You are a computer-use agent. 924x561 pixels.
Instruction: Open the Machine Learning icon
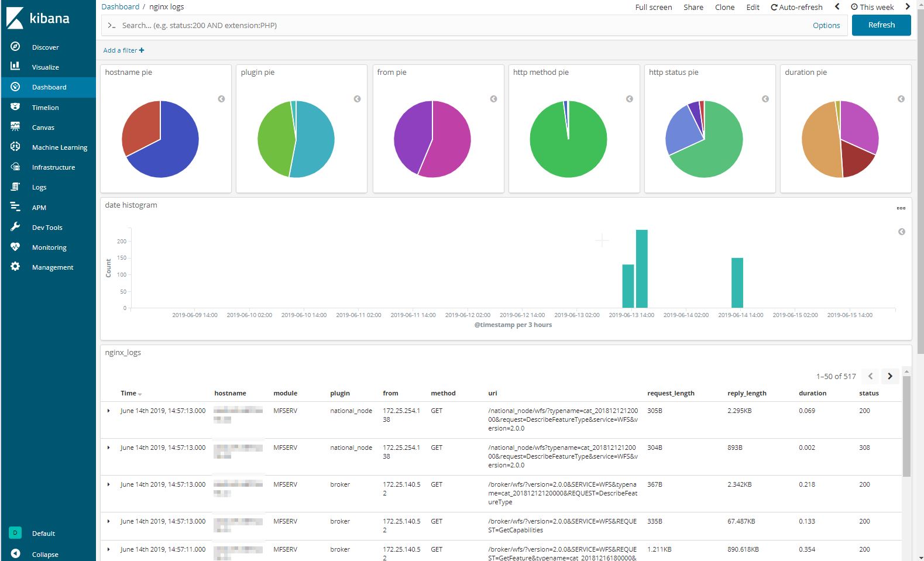pos(15,147)
